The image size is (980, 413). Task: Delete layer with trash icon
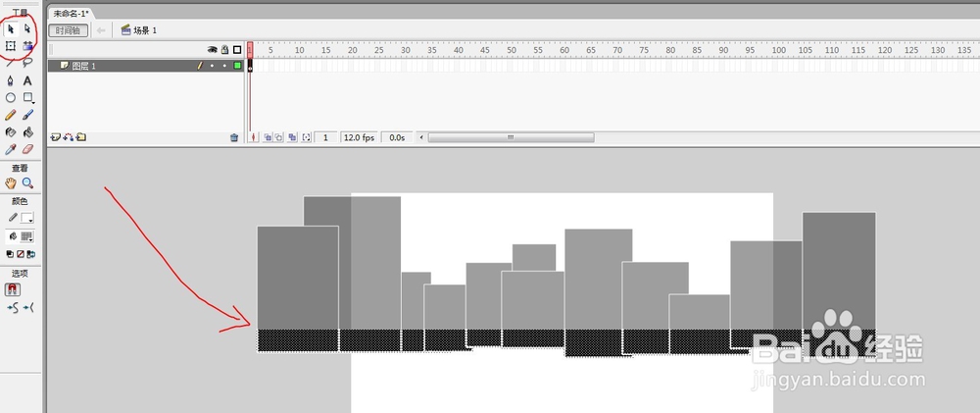tap(234, 137)
